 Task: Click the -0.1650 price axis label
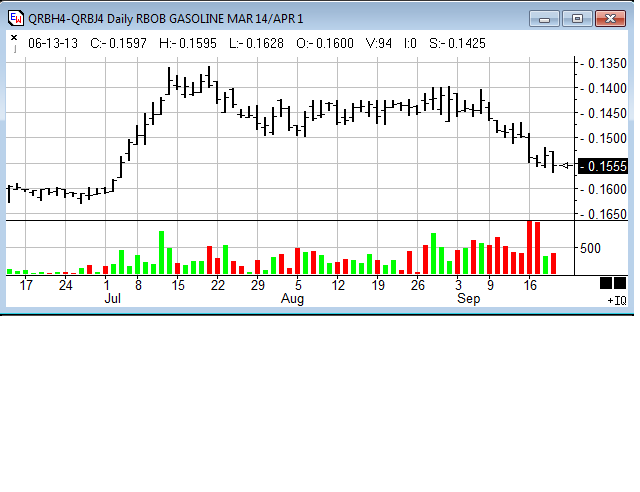click(x=603, y=214)
